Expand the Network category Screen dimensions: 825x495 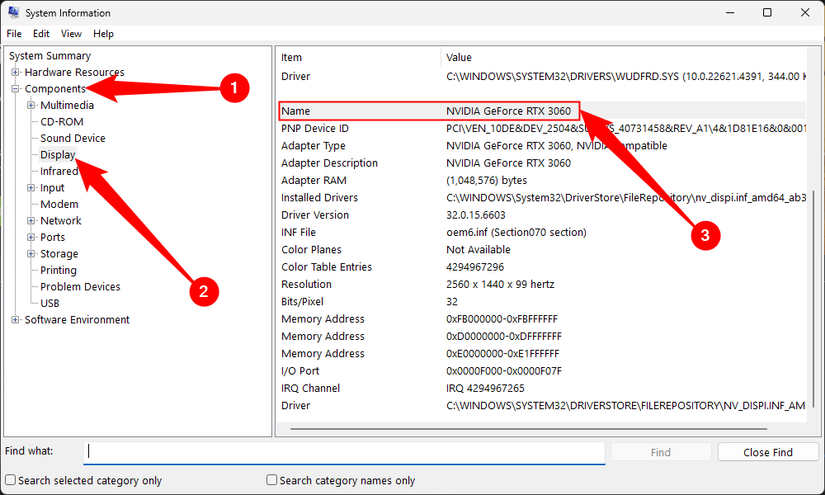(x=31, y=221)
